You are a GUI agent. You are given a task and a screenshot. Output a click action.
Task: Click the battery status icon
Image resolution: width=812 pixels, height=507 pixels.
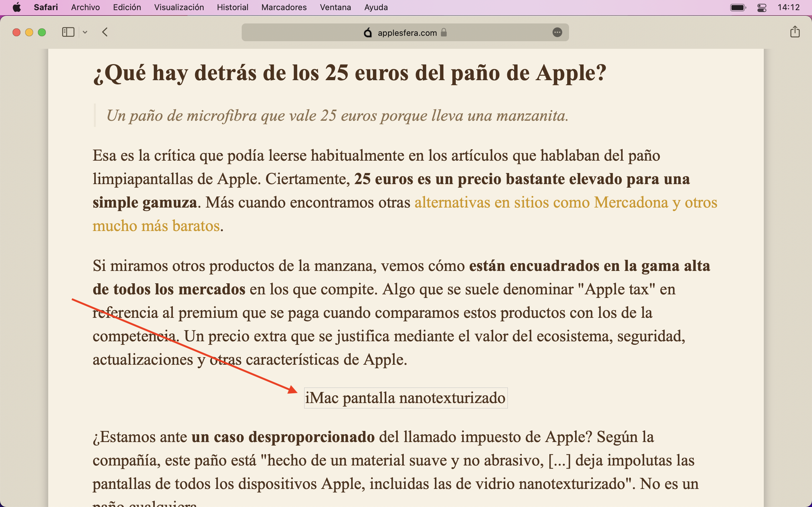[x=737, y=7]
